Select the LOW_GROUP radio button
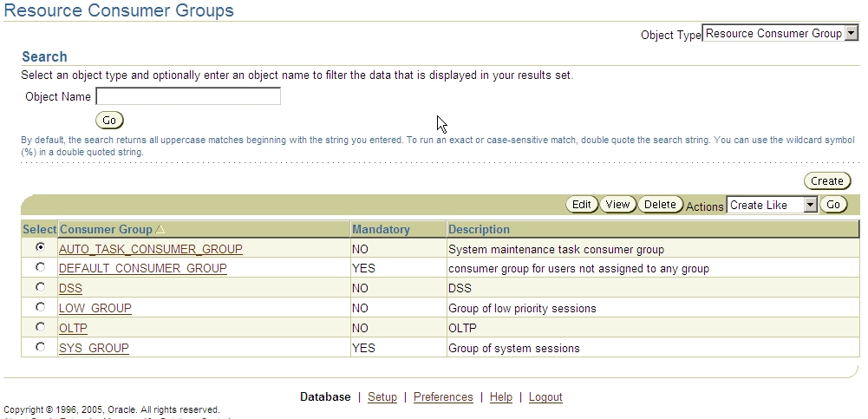The width and height of the screenshot is (868, 419). (40, 307)
